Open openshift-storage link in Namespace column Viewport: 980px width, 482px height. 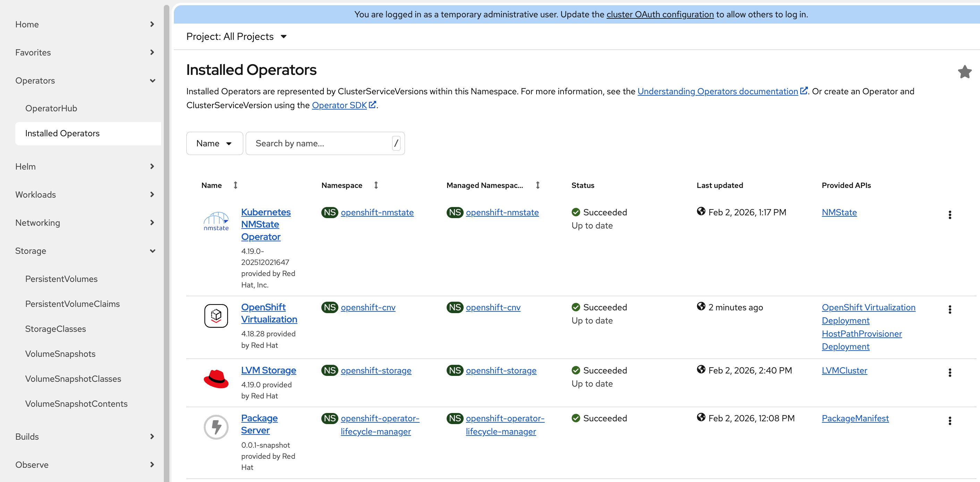point(376,370)
